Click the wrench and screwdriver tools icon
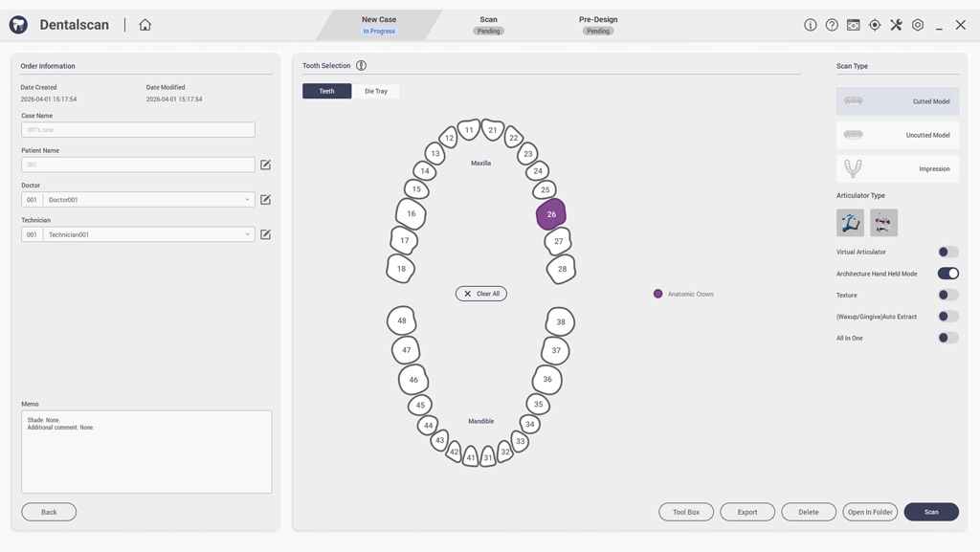 tap(896, 25)
